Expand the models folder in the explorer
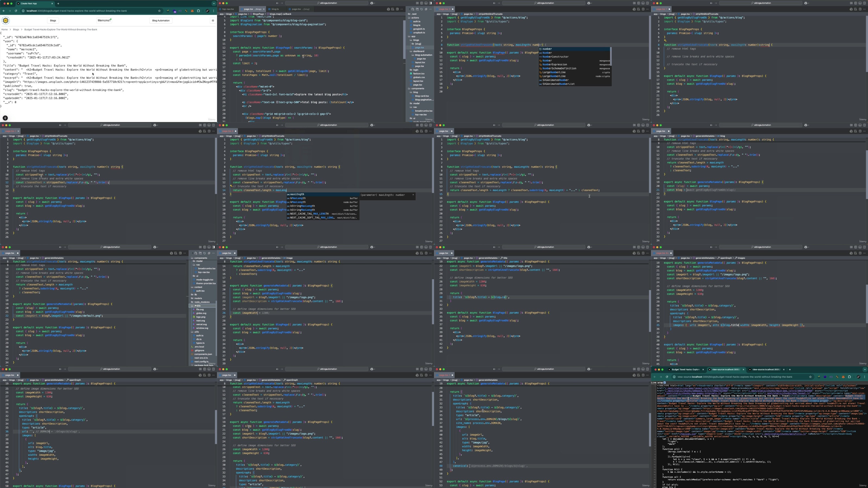 pos(198,298)
